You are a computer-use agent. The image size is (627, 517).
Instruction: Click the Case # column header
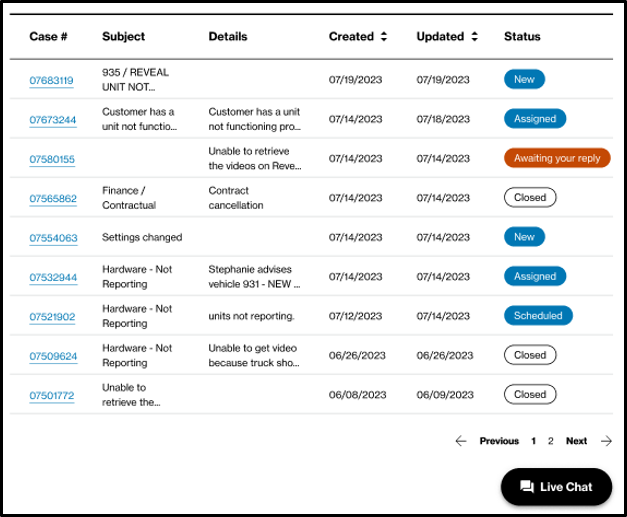pyautogui.click(x=48, y=36)
